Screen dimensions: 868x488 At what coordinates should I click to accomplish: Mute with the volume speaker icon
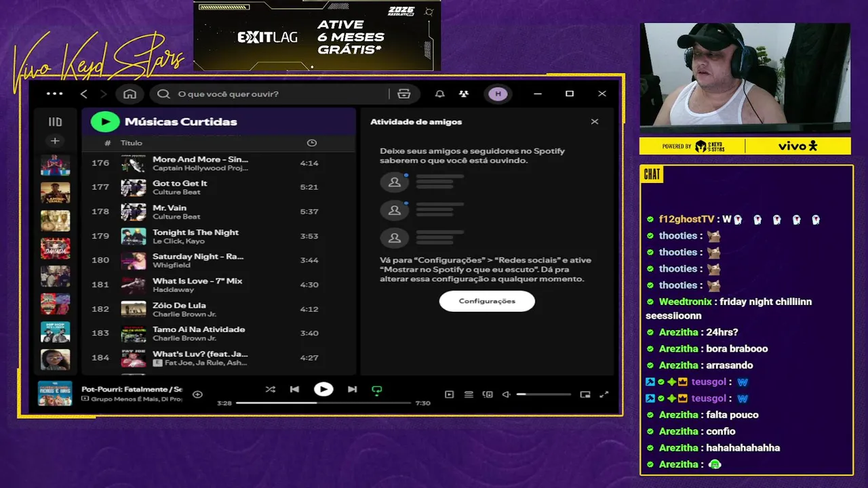coord(506,394)
